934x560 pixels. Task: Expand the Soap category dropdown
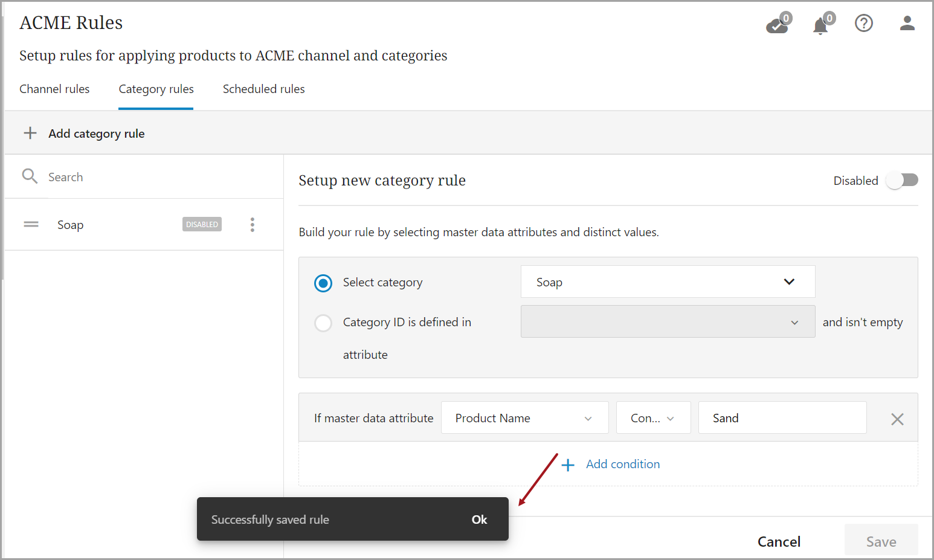(668, 282)
